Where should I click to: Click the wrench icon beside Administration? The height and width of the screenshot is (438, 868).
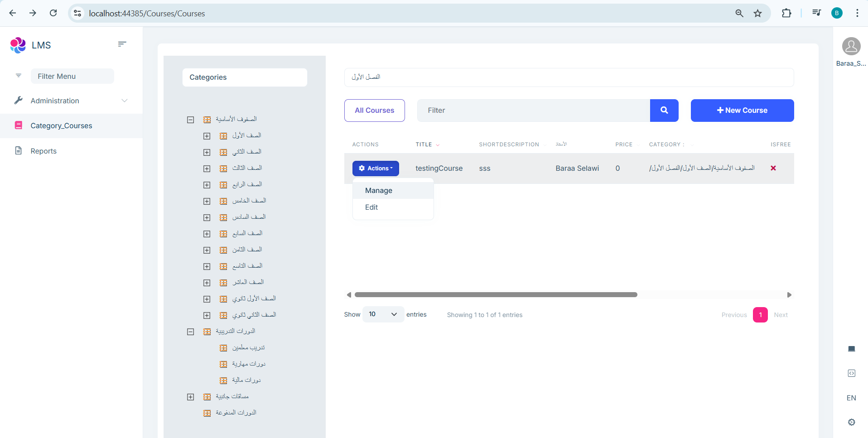point(18,101)
